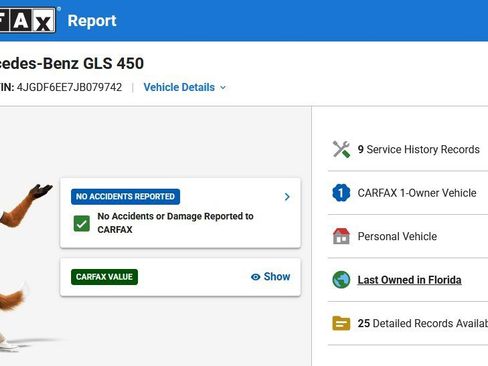Click the wrench and screwdriver service icon
This screenshot has height=366, width=488.
click(341, 149)
